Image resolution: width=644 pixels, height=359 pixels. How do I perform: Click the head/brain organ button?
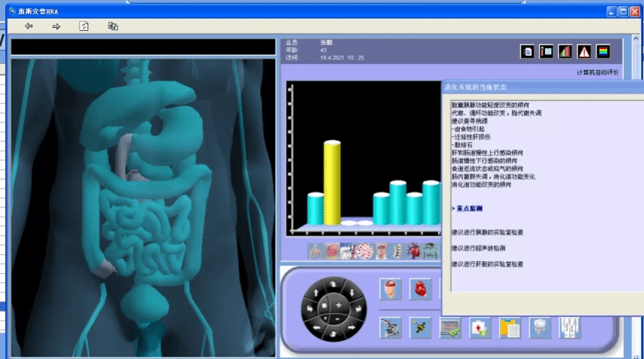391,289
